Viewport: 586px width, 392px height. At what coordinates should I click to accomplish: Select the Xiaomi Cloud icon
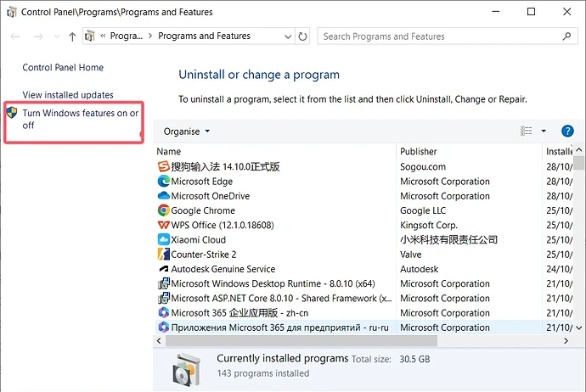[164, 240]
